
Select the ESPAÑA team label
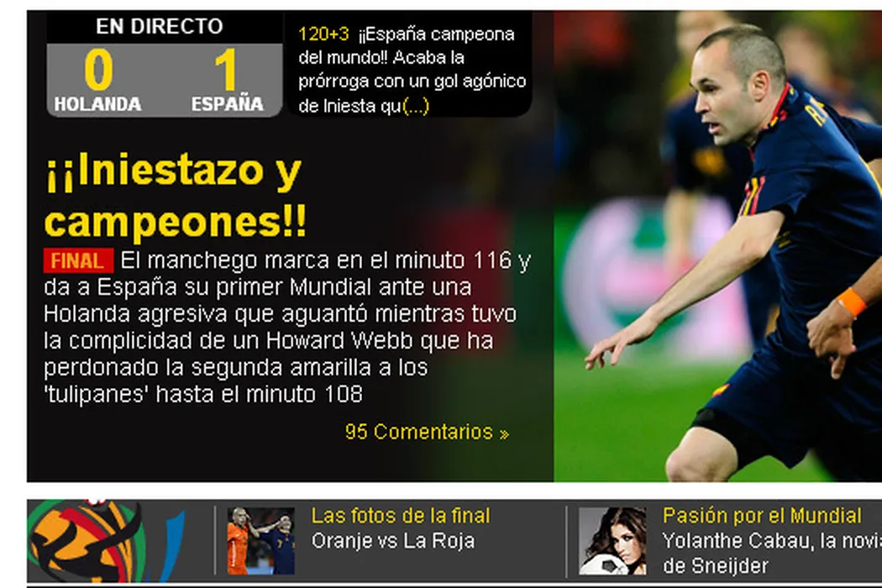[228, 104]
